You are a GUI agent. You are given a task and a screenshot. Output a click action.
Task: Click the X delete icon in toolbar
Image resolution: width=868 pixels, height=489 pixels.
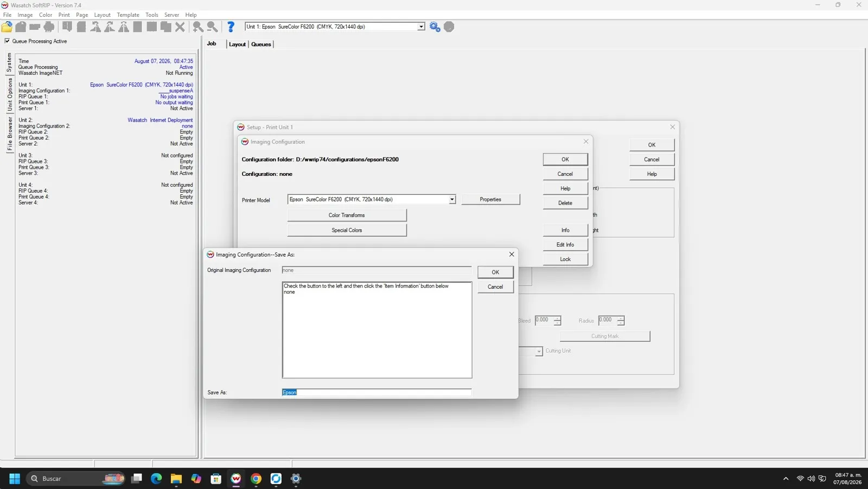coord(180,27)
